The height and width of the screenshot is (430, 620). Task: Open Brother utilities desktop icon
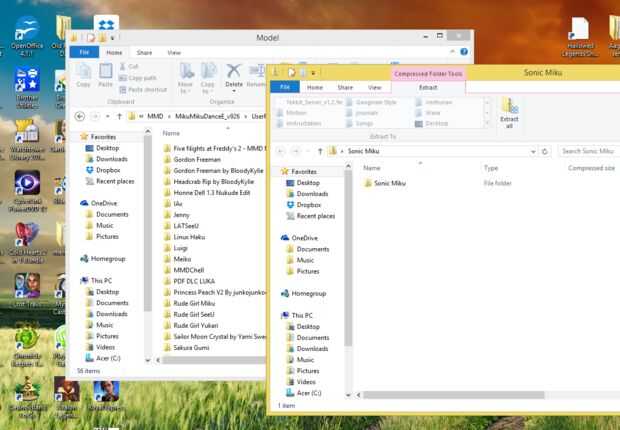pyautogui.click(x=27, y=88)
